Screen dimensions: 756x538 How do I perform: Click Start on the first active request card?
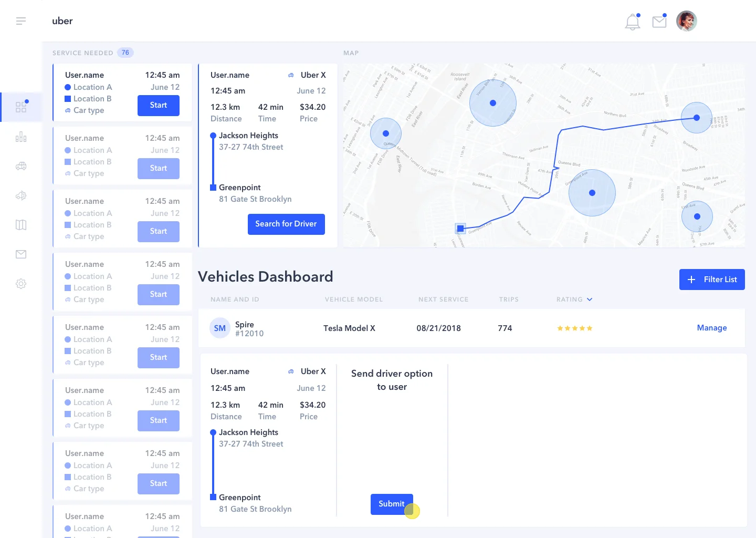[159, 105]
